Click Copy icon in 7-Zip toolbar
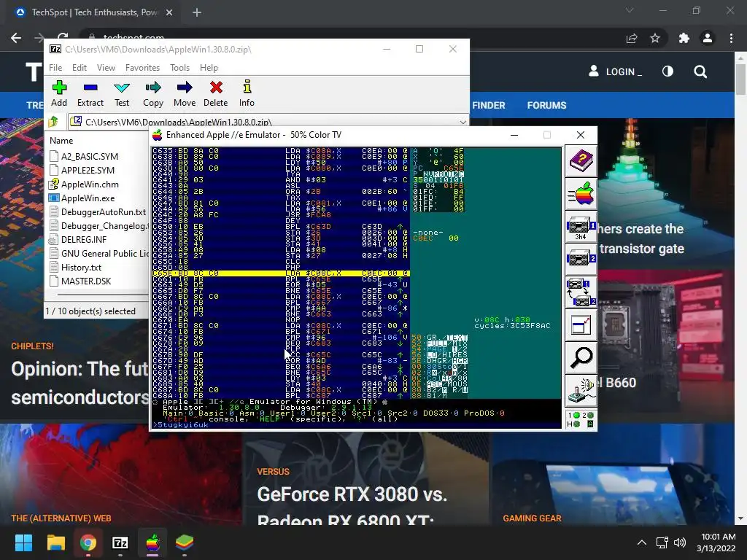This screenshot has height=560, width=747. [153, 94]
